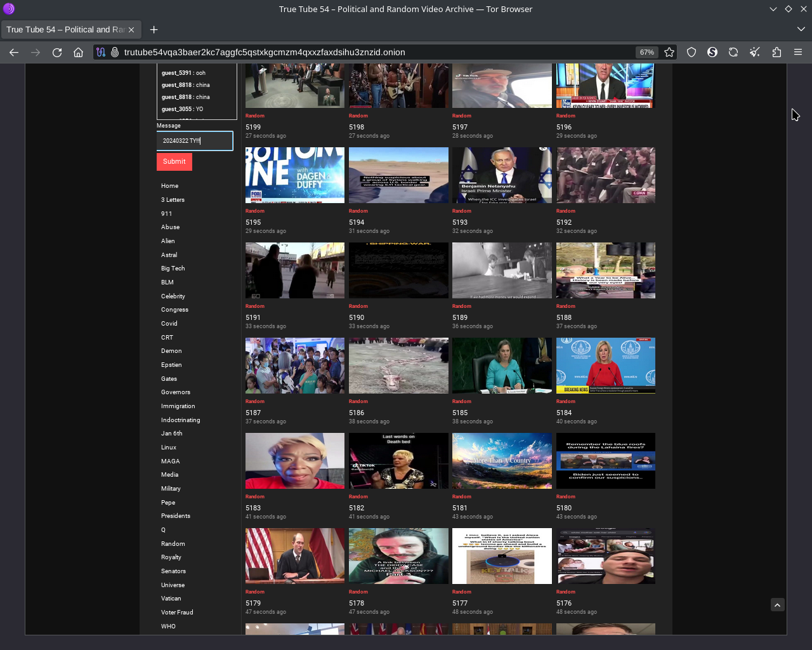The height and width of the screenshot is (650, 812).
Task: Browse the 911 category
Action: point(167,214)
